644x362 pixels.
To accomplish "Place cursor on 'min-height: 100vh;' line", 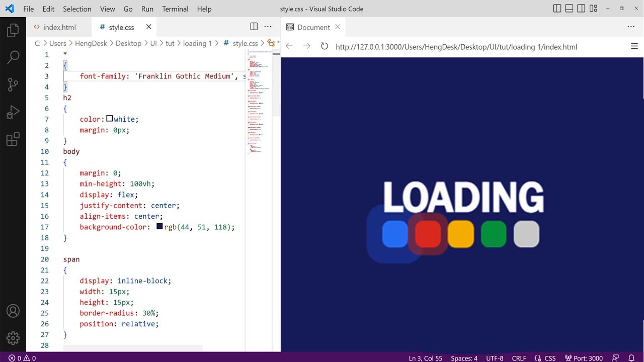I will pos(117,184).
